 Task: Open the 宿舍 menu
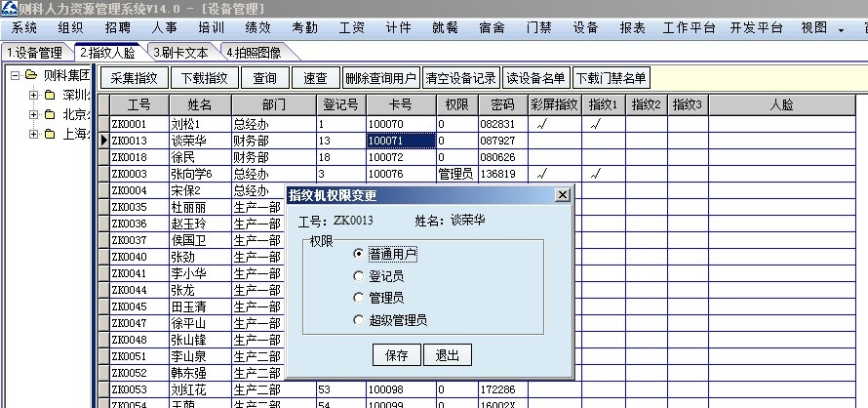tap(493, 27)
